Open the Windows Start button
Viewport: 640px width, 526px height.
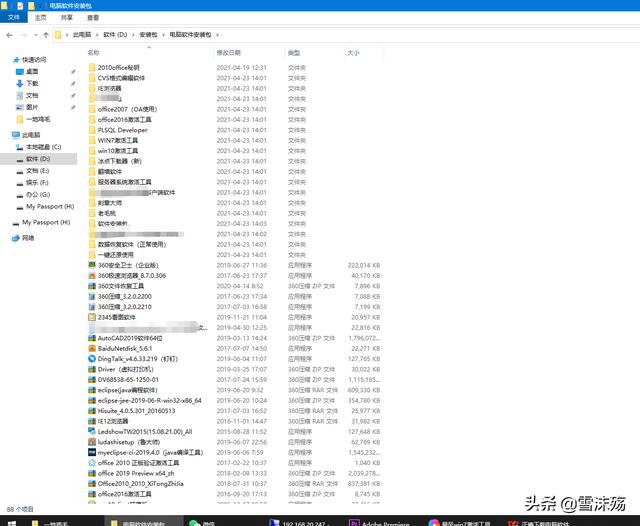click(x=11, y=522)
